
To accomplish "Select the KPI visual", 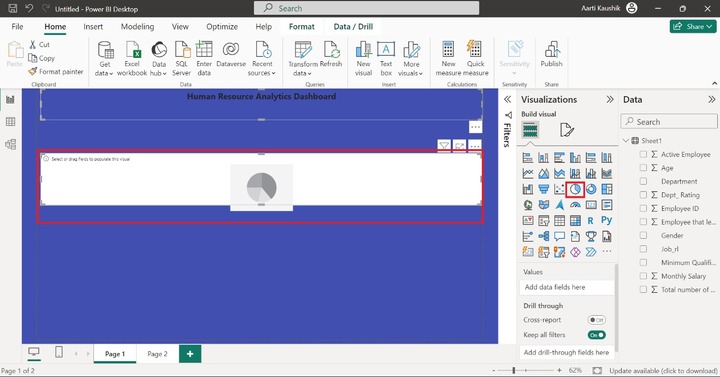I will (528, 221).
